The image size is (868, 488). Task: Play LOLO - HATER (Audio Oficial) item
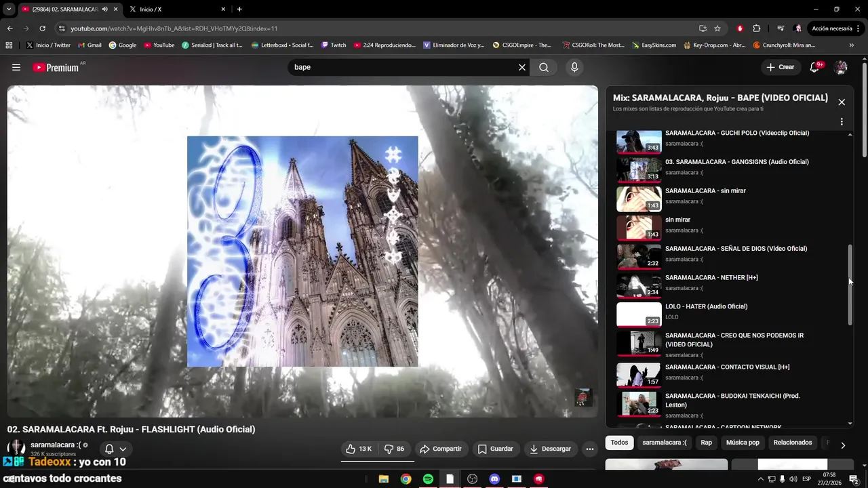click(x=729, y=314)
